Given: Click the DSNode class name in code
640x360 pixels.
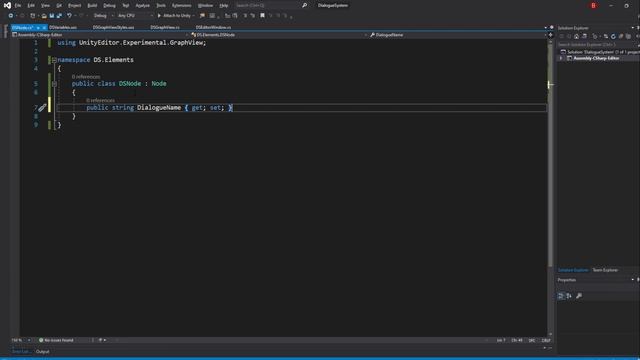Looking at the screenshot, I should pyautogui.click(x=130, y=84).
